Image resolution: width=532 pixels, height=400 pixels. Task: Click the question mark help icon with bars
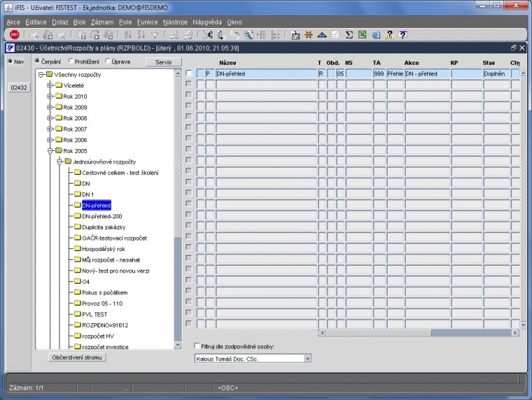coord(390,35)
